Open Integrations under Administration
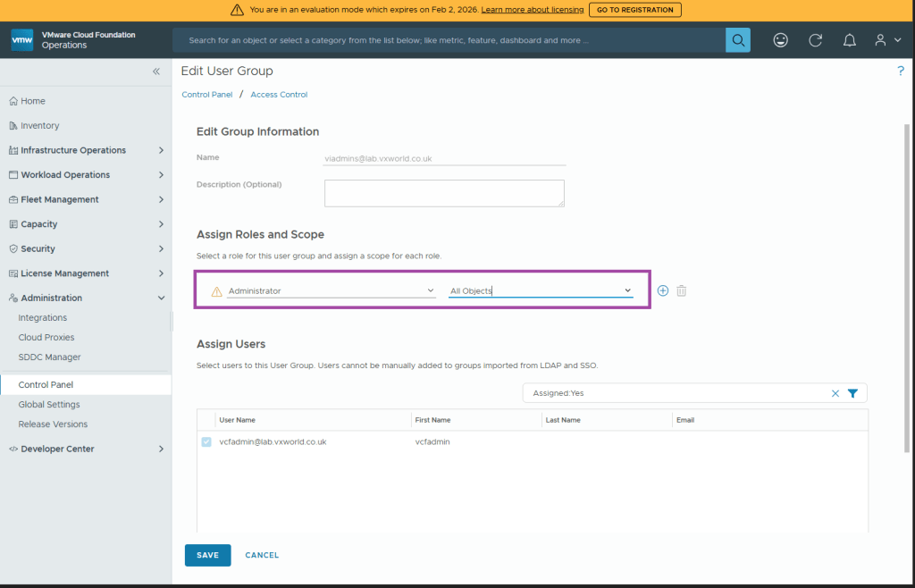Image resolution: width=915 pixels, height=588 pixels. click(x=43, y=317)
